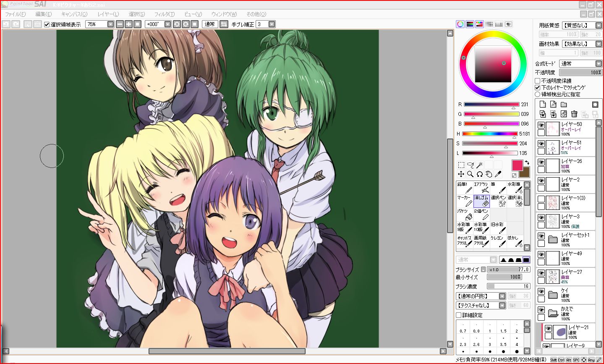Screen dimensions: 604x364
Task: Select the 消しゴム eraser tool
Action: [481, 201]
